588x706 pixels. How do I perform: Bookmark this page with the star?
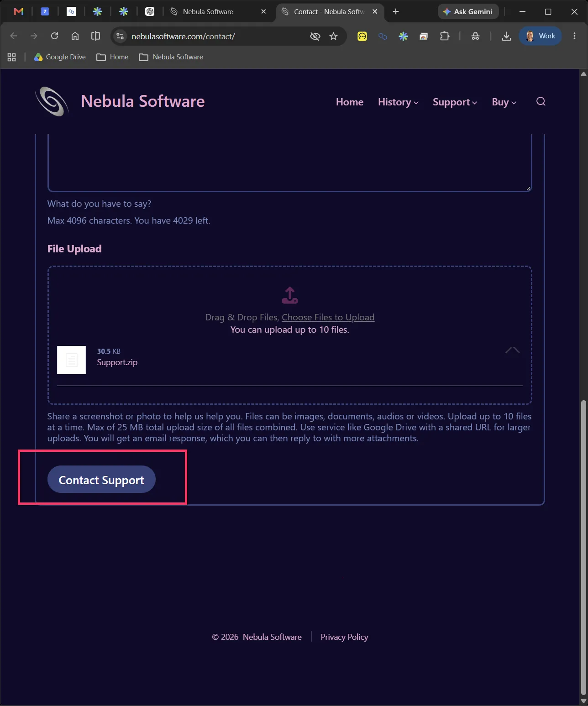coord(334,36)
